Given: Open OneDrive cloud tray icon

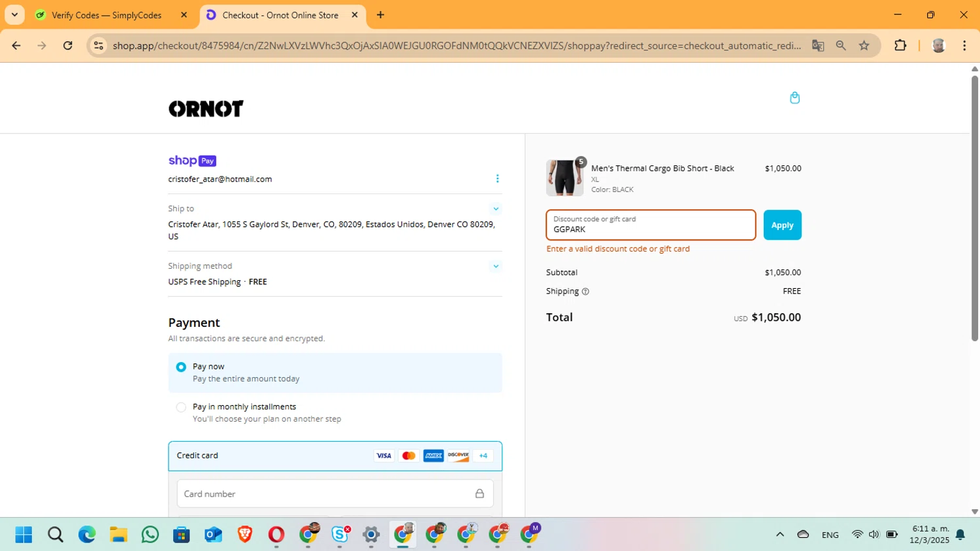Looking at the screenshot, I should pyautogui.click(x=803, y=535).
